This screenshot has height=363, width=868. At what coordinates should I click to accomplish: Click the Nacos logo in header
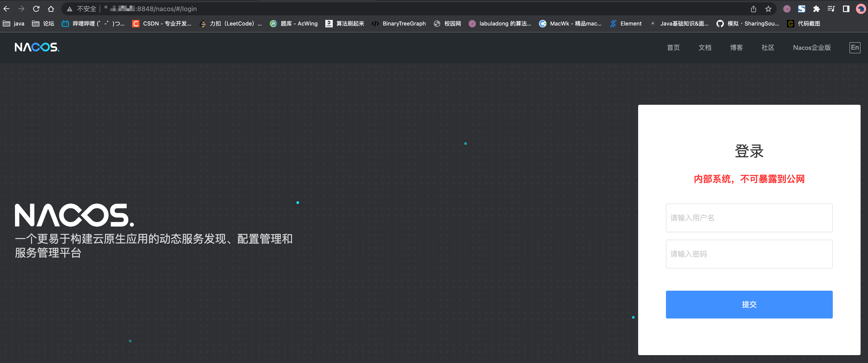(37, 47)
